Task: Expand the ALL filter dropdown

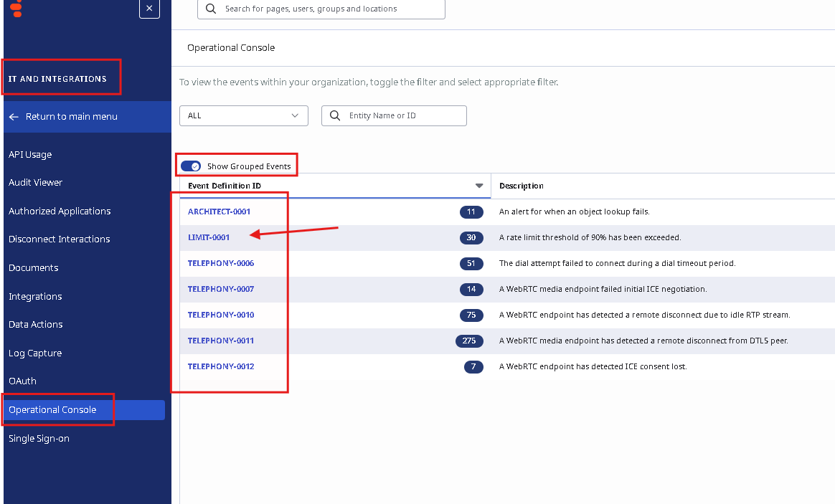Action: (x=243, y=115)
